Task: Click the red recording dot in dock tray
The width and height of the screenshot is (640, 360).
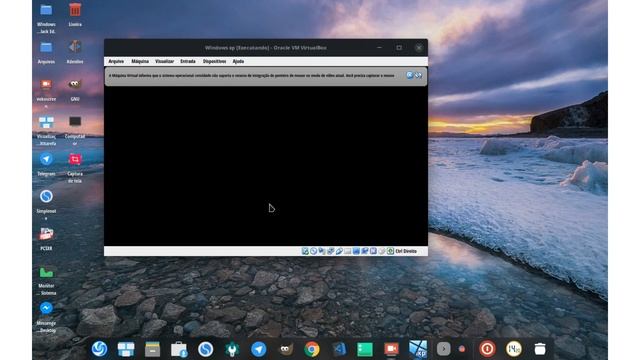Action: [462, 349]
